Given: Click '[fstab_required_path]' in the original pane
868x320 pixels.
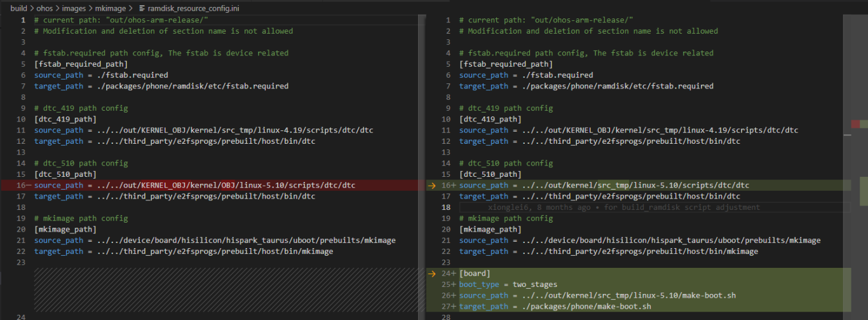Looking at the screenshot, I should 81,64.
